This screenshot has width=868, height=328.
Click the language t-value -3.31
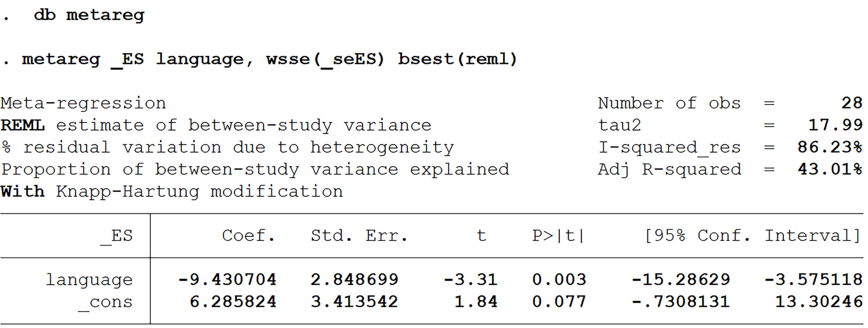click(x=470, y=280)
